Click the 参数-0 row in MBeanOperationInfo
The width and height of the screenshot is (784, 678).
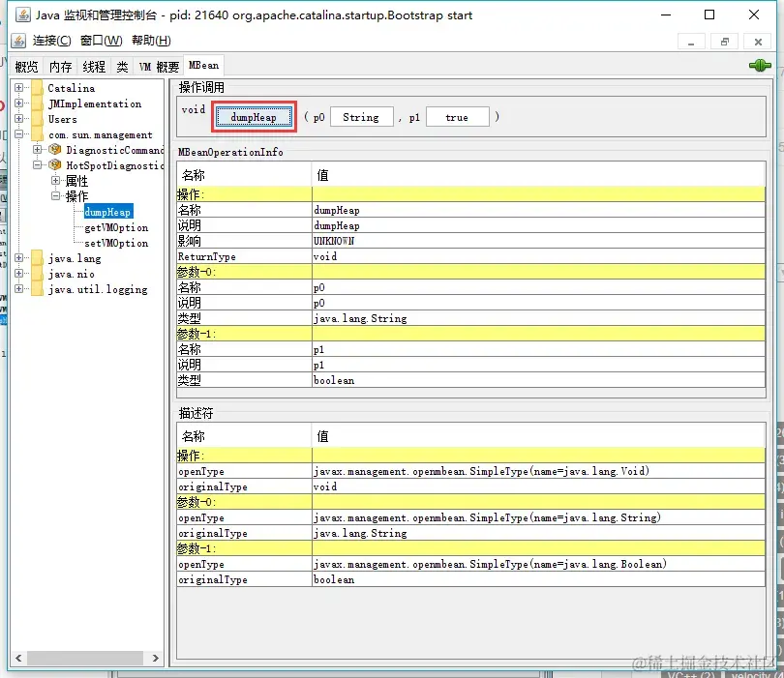[470, 272]
